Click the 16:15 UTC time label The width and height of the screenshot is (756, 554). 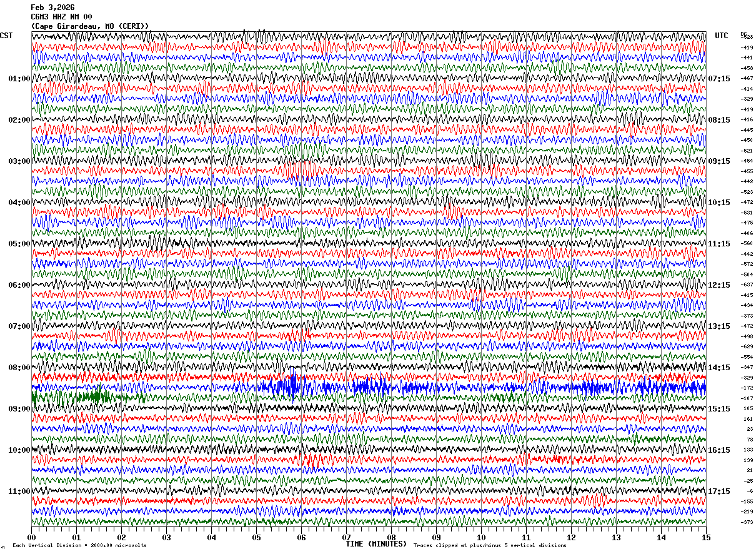pos(719,450)
